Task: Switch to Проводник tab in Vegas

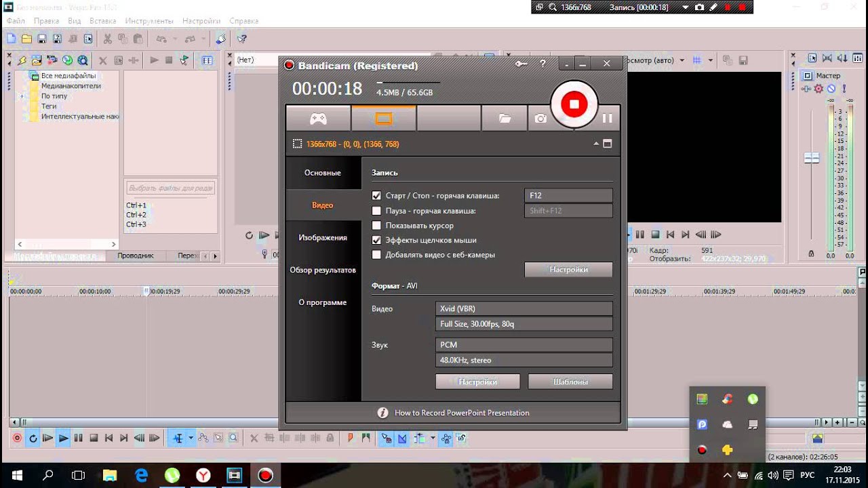Action: pyautogui.click(x=135, y=256)
